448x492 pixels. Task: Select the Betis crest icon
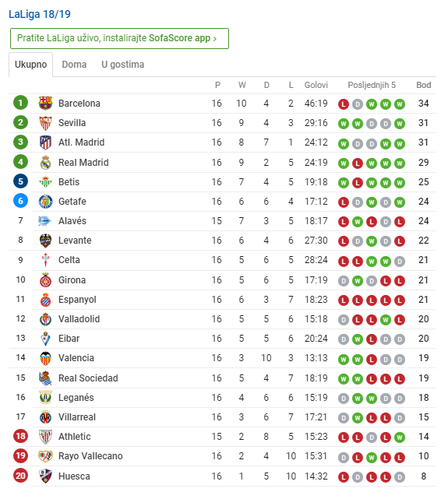click(x=45, y=182)
